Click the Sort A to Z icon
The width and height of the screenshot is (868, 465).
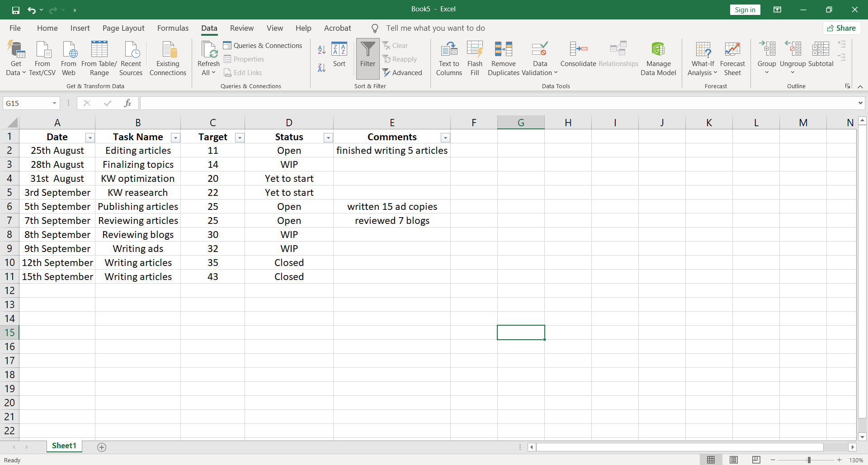coord(321,50)
